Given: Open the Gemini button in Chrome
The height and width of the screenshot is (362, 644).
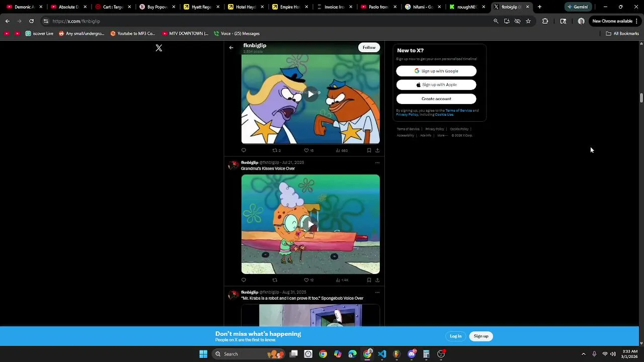Looking at the screenshot, I should pyautogui.click(x=578, y=7).
